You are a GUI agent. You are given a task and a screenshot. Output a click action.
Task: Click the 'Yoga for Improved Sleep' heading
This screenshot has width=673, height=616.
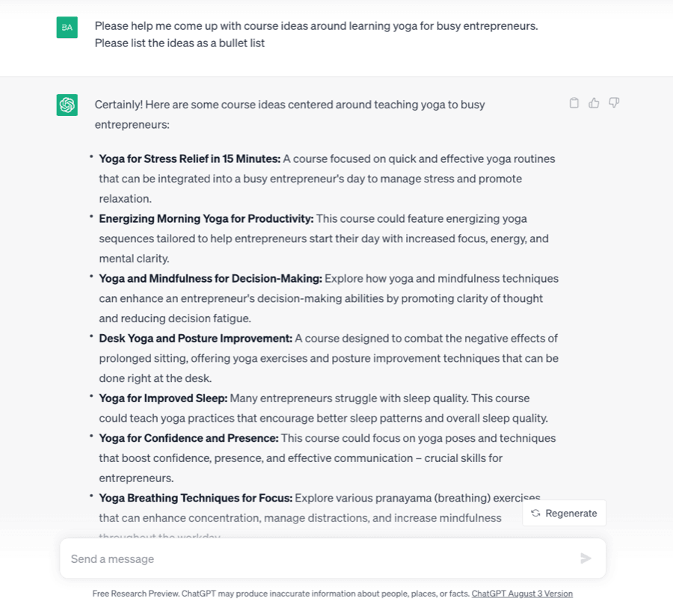pos(163,398)
